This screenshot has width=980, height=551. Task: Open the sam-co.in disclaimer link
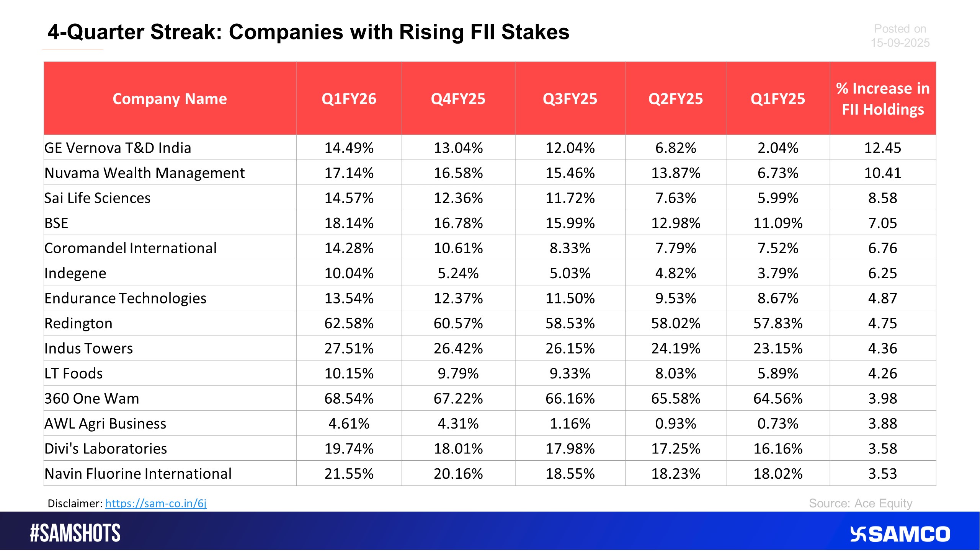click(x=156, y=504)
